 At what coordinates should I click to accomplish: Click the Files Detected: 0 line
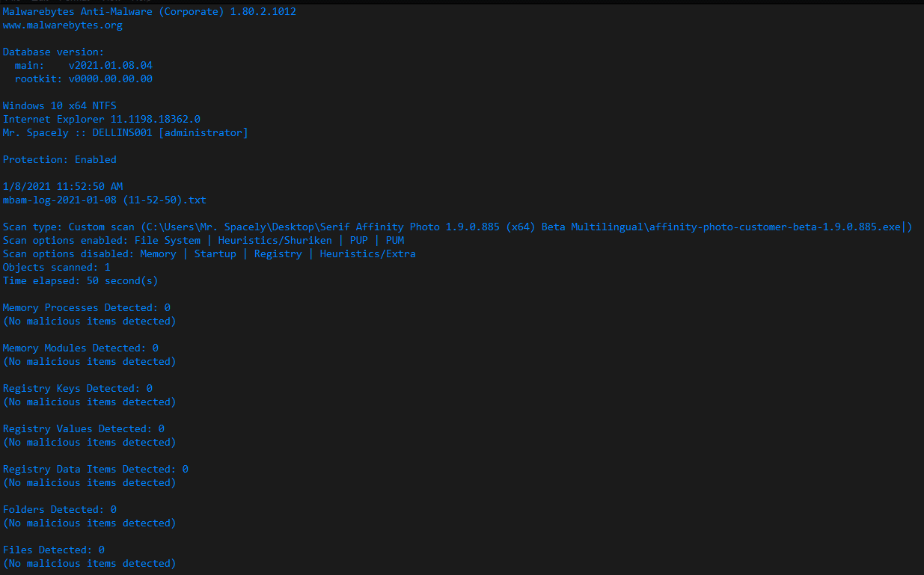pyautogui.click(x=54, y=550)
